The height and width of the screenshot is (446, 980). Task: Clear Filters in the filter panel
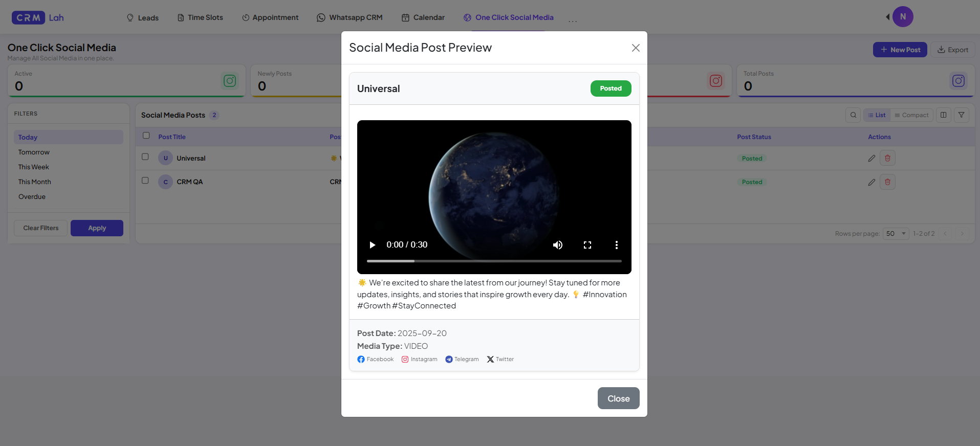point(41,228)
